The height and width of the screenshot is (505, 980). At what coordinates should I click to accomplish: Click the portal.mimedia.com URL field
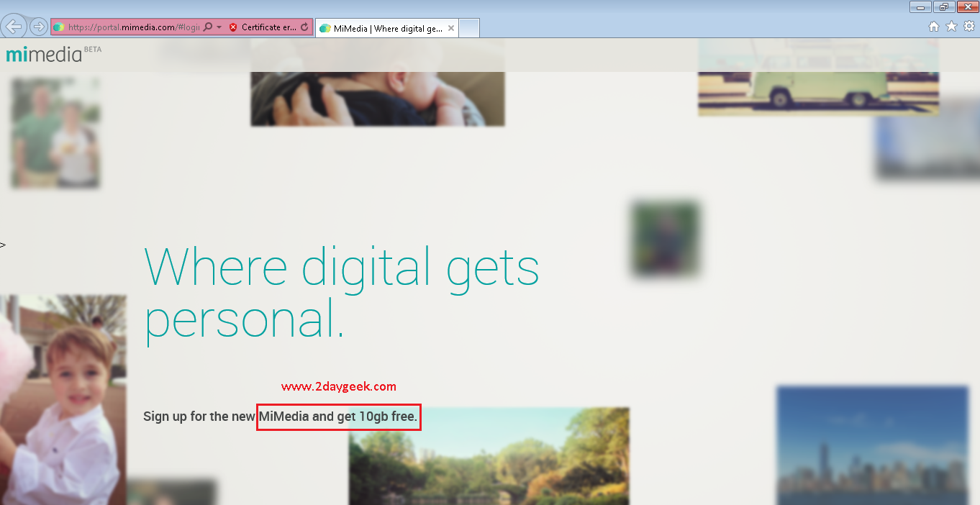133,27
